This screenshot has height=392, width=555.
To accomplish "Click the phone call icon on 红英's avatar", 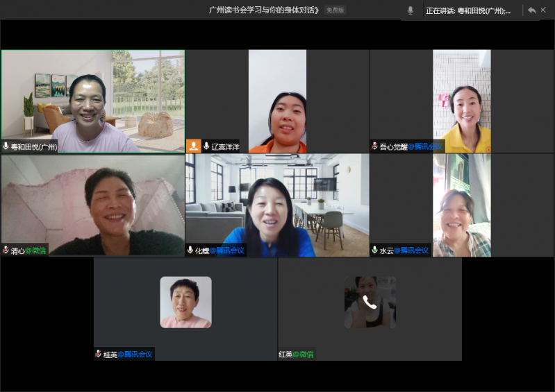I will pos(370,302).
